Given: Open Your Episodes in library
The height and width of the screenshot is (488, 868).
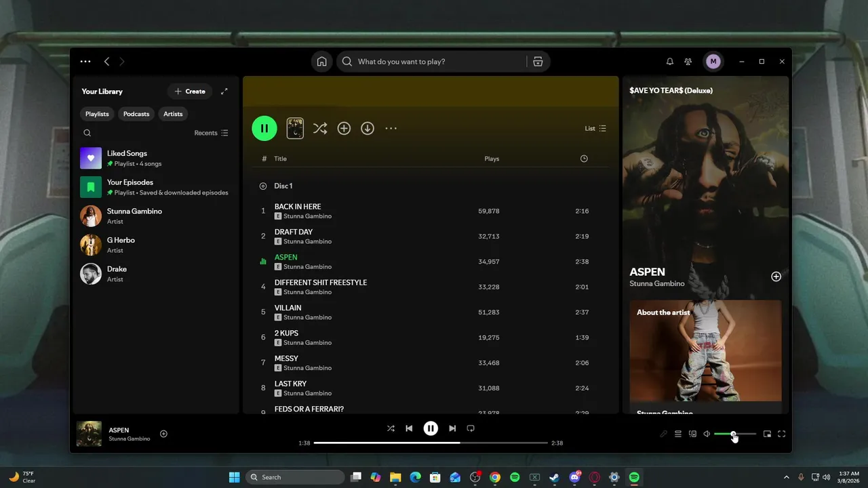Looking at the screenshot, I should (x=155, y=187).
